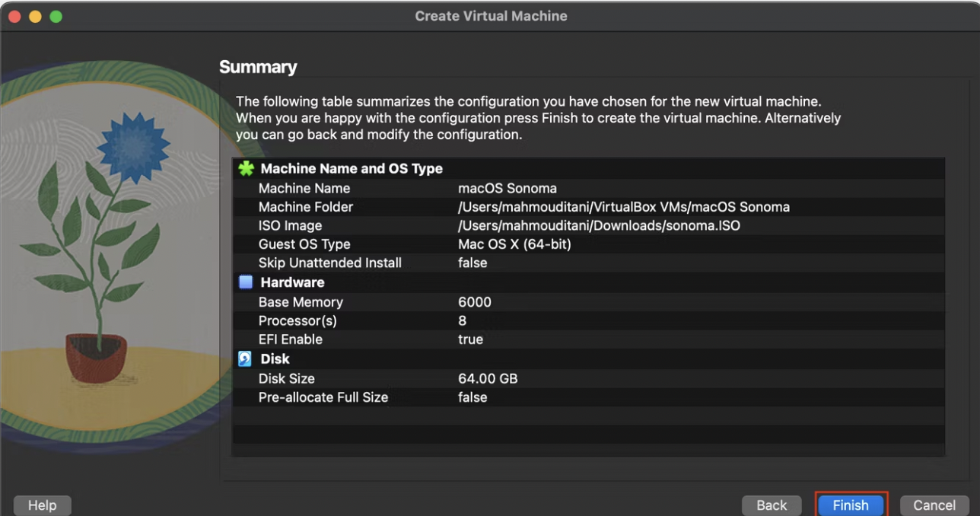Go Back to previous wizard page

point(771,505)
